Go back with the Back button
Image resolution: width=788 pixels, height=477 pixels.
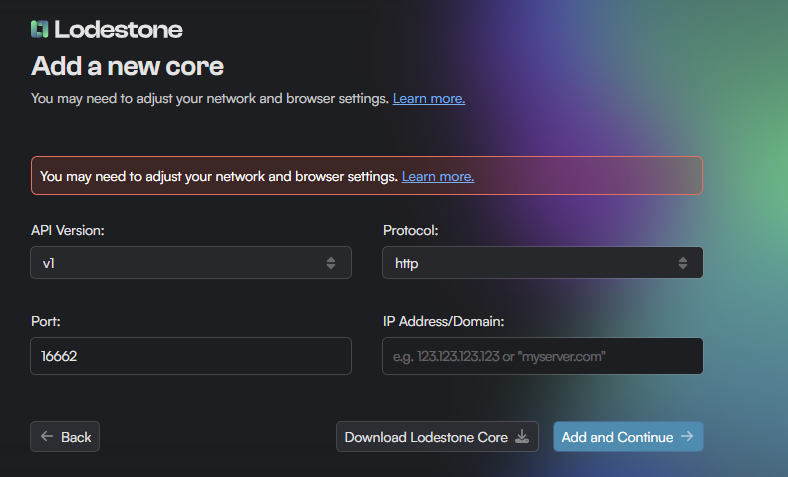click(x=65, y=436)
